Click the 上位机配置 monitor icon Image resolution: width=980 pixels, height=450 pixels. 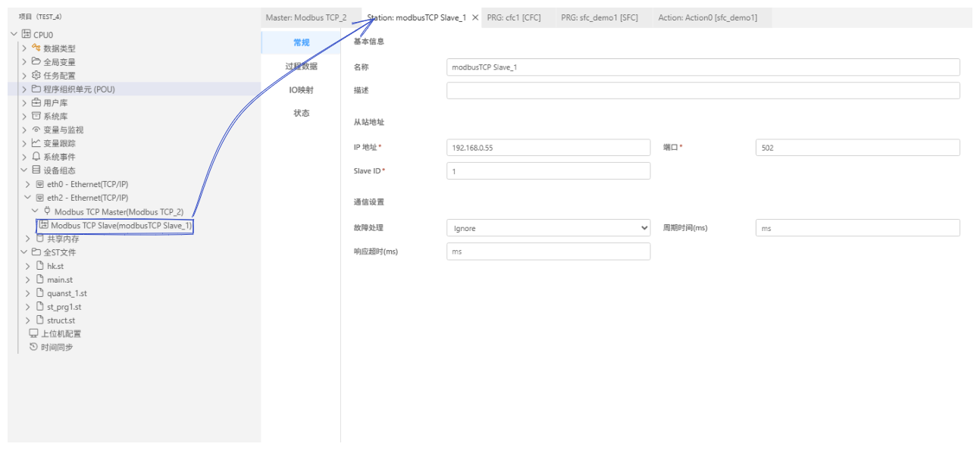[x=33, y=333]
